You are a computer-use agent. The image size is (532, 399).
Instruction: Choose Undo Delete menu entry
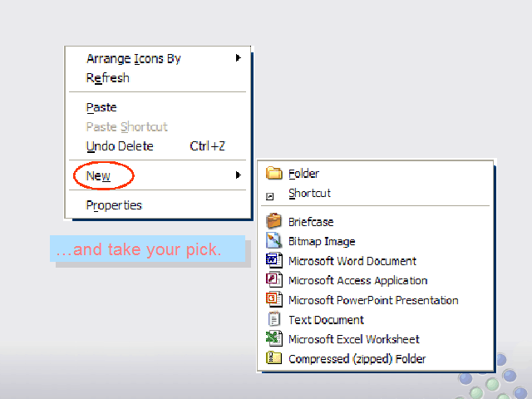pyautogui.click(x=120, y=146)
